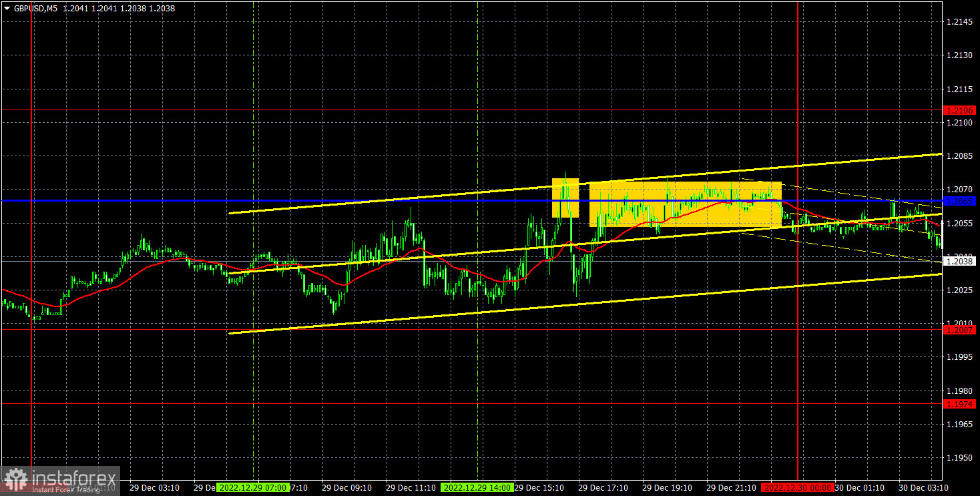This screenshot has width=980, height=496.
Task: Click the 1.2115 price axis value
Action: point(959,89)
